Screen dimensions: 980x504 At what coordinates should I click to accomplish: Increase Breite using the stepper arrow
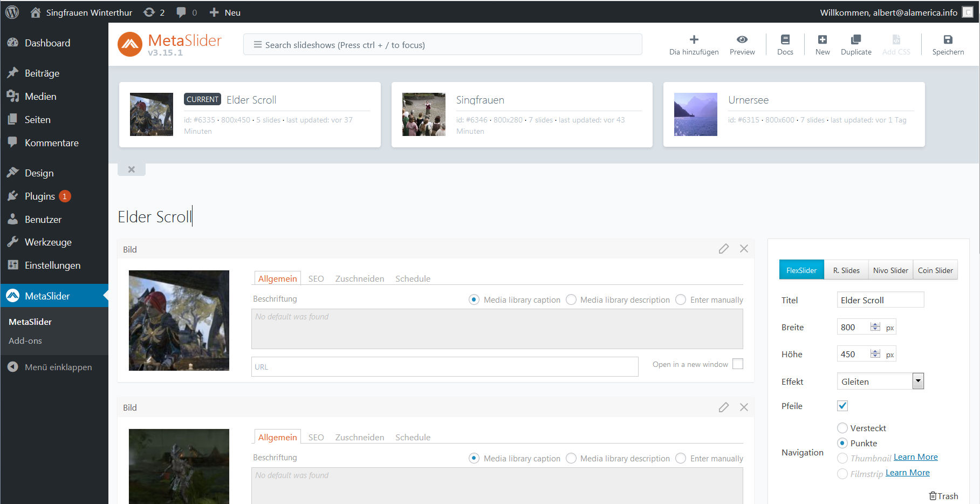click(x=875, y=324)
